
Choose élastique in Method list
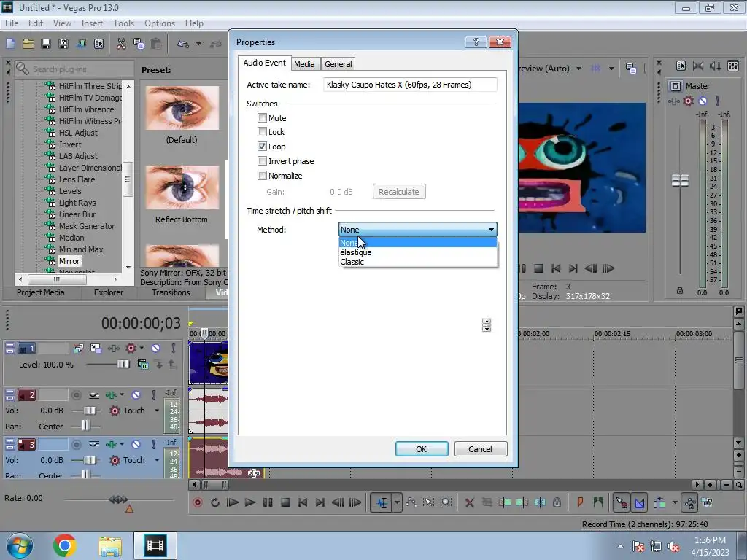click(x=418, y=252)
